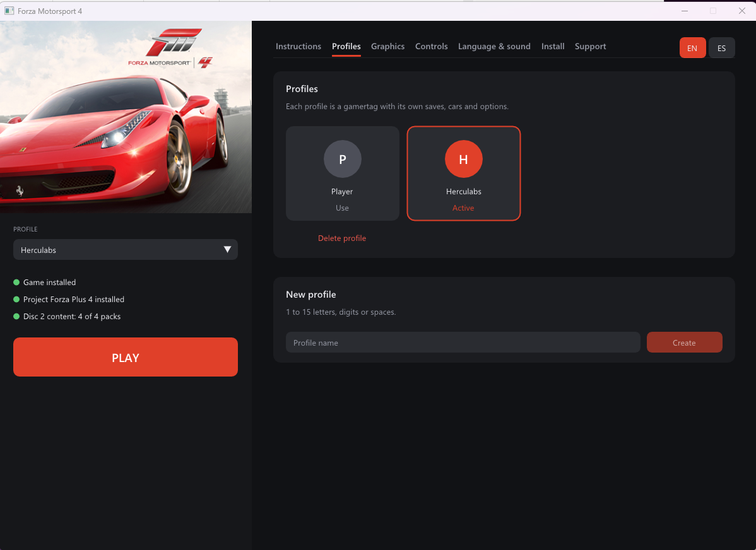This screenshot has width=756, height=550.
Task: Click the Herculabs profile avatar H
Action: (463, 159)
